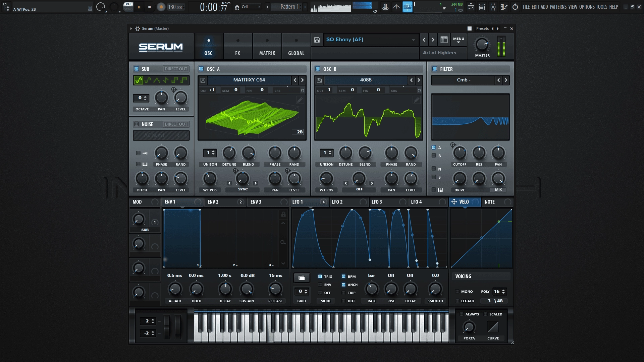Viewport: 644px width, 362px height.
Task: Click the NOTE modulation tab
Action: pos(497,202)
